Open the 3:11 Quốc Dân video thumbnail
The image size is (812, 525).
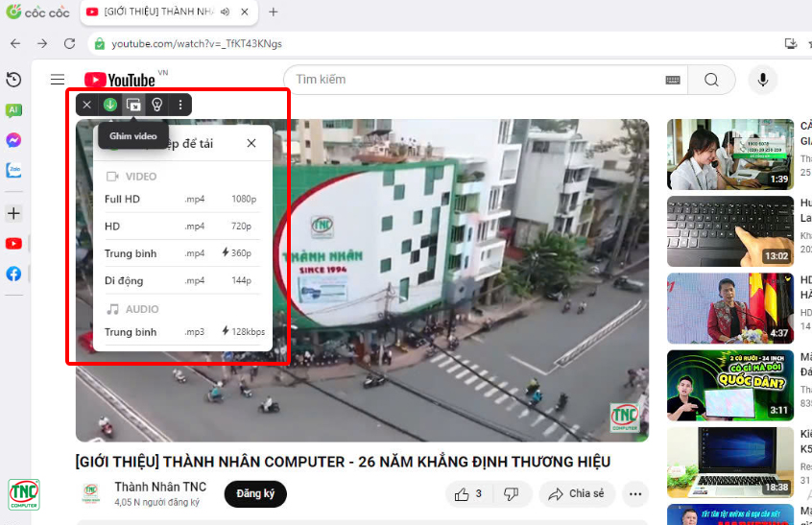(x=730, y=386)
